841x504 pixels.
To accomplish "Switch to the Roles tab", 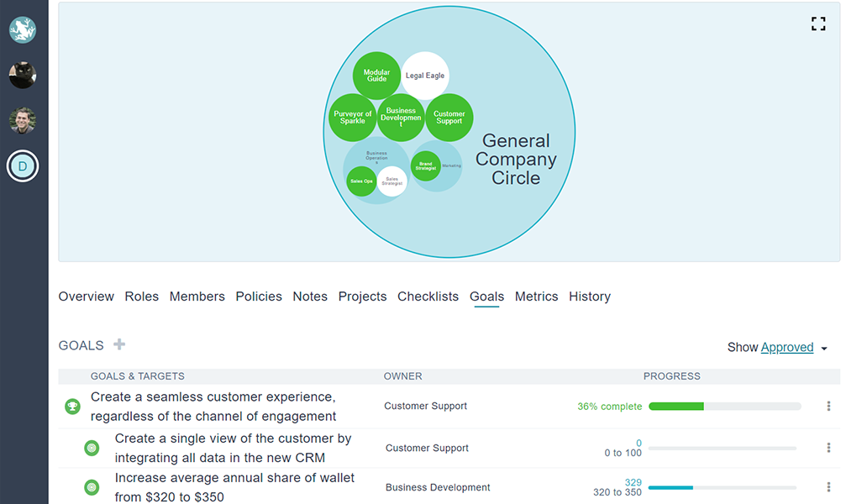I will coord(141,297).
